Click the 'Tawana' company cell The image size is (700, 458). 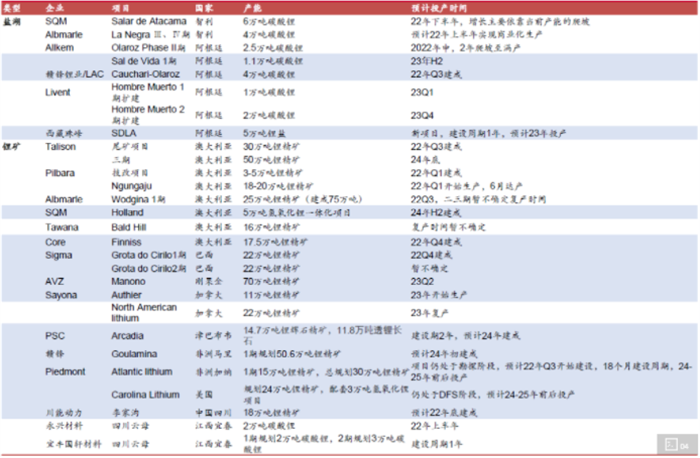(x=62, y=228)
